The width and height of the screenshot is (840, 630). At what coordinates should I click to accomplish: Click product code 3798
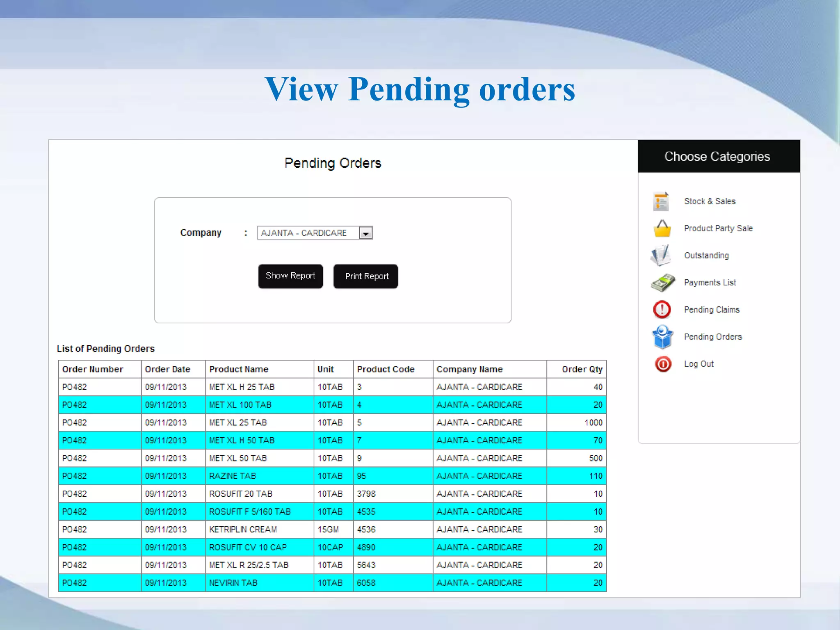(393, 494)
